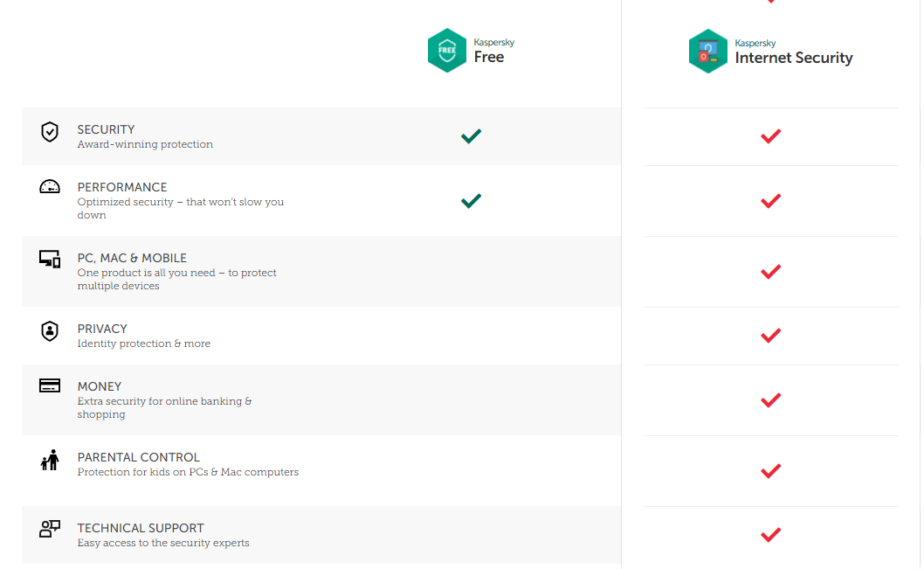Click the PC, Mac & Mobile devices icon

(x=50, y=259)
